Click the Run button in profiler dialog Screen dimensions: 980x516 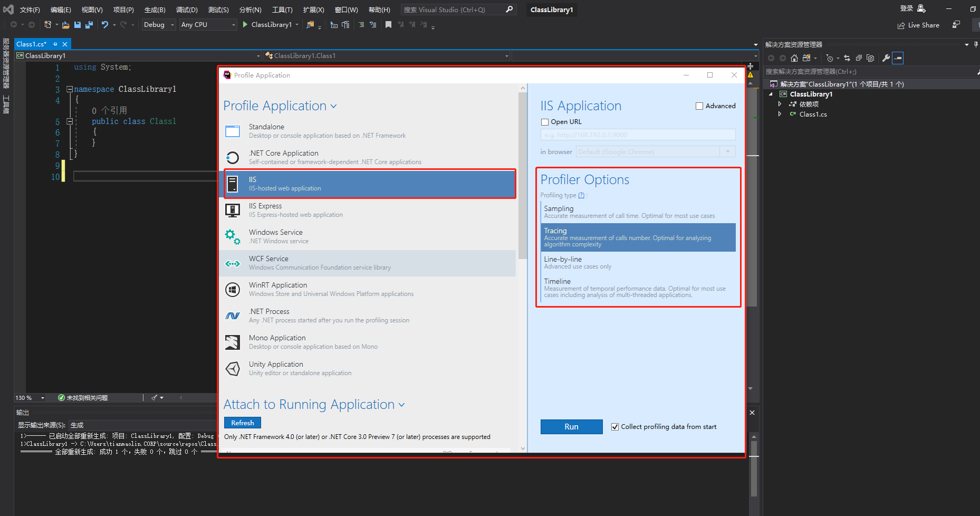click(571, 427)
